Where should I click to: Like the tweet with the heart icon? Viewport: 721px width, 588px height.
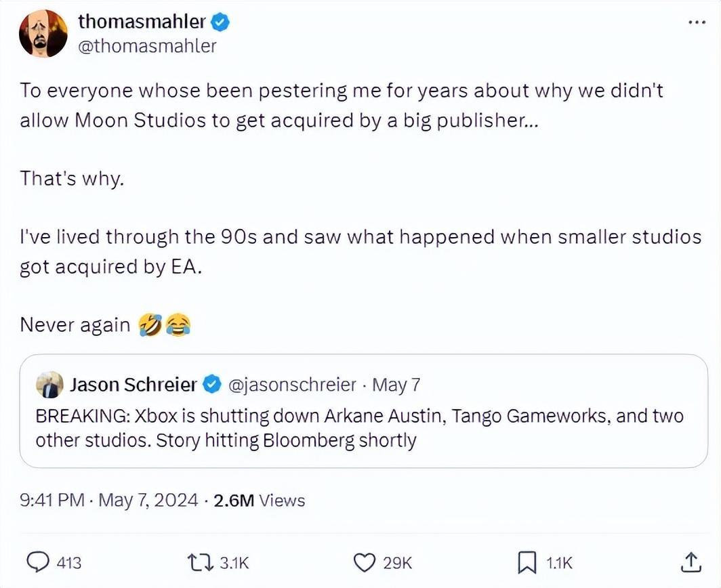(x=365, y=562)
